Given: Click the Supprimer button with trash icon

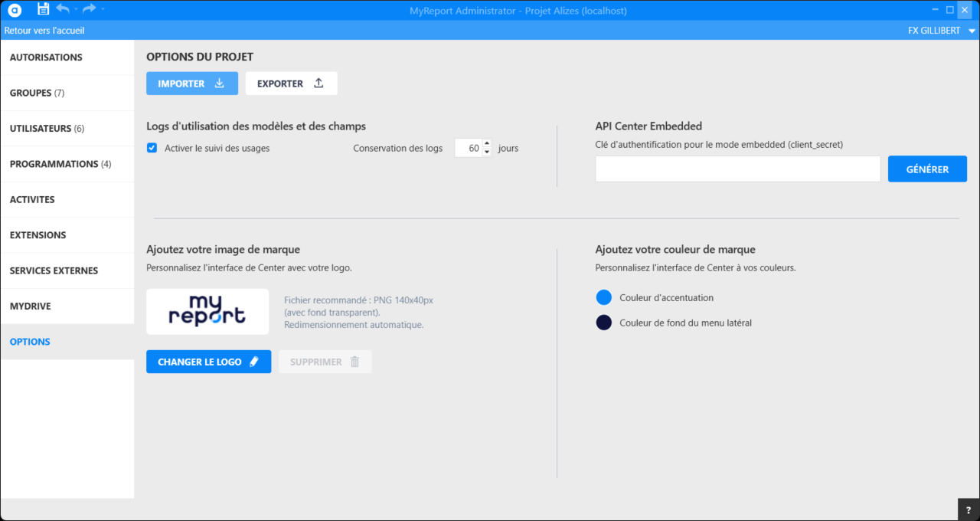Looking at the screenshot, I should (325, 362).
